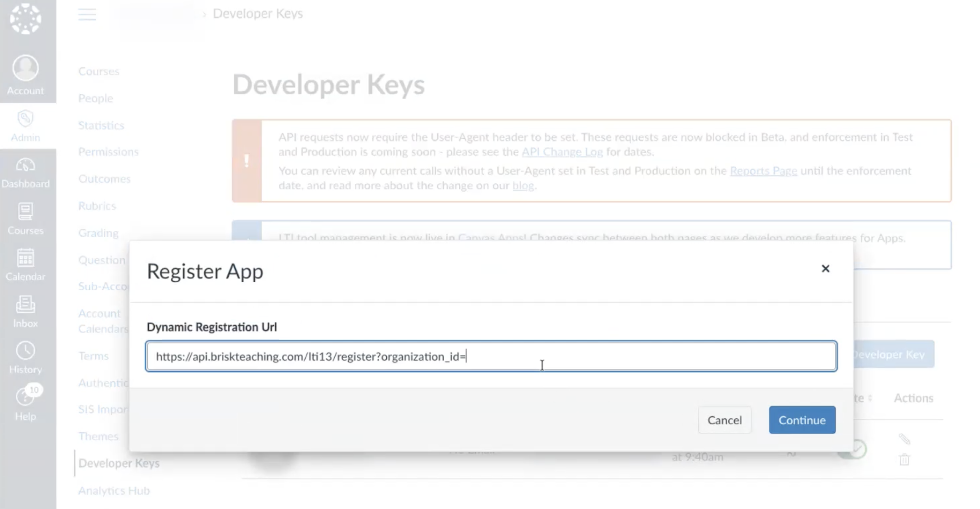Screen dimensions: 980x509
Task: Open the Account avatar menu
Action: [x=25, y=75]
